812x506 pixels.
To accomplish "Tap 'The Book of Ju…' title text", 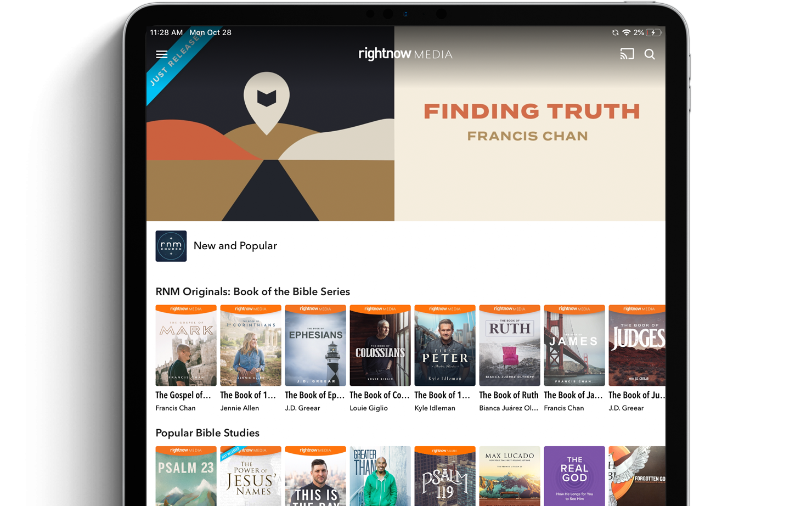I will point(637,395).
